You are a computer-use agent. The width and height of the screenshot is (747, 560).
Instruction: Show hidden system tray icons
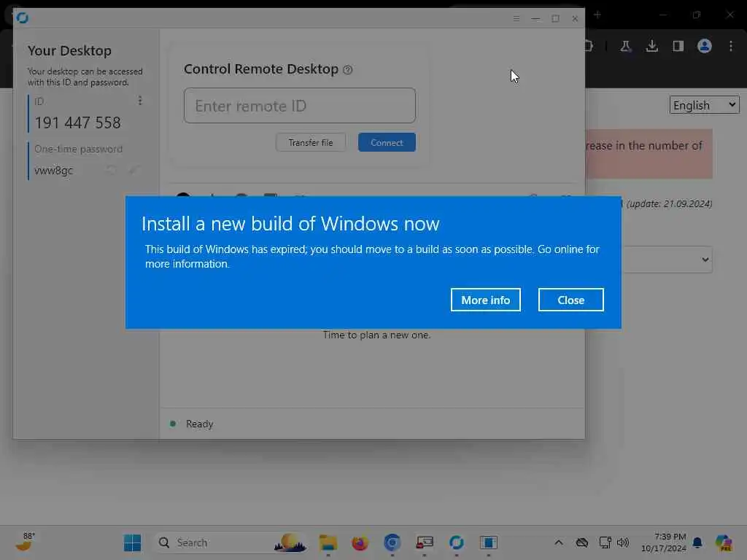tap(558, 542)
